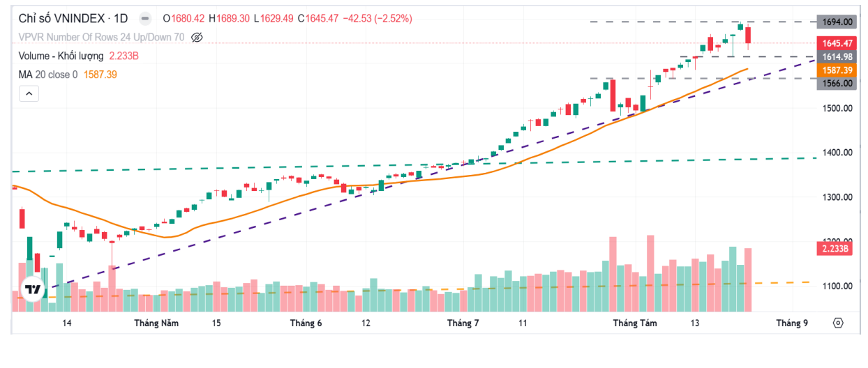
Task: Select the VPVR Number Of Rows legend
Action: point(101,37)
